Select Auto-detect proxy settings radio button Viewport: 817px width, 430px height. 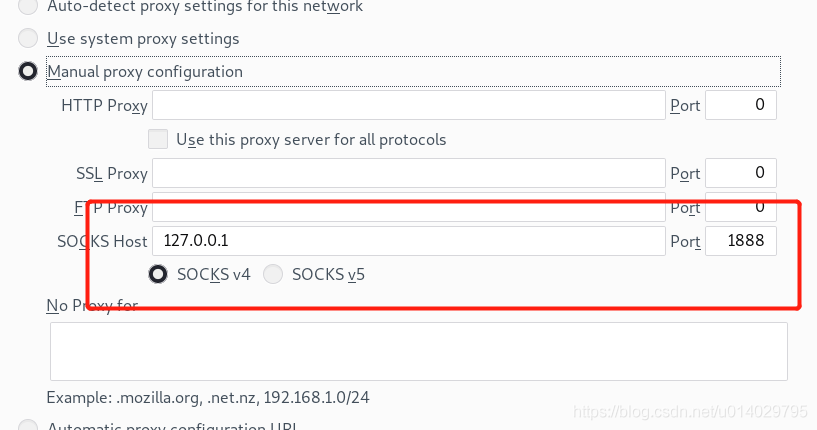pos(29,7)
